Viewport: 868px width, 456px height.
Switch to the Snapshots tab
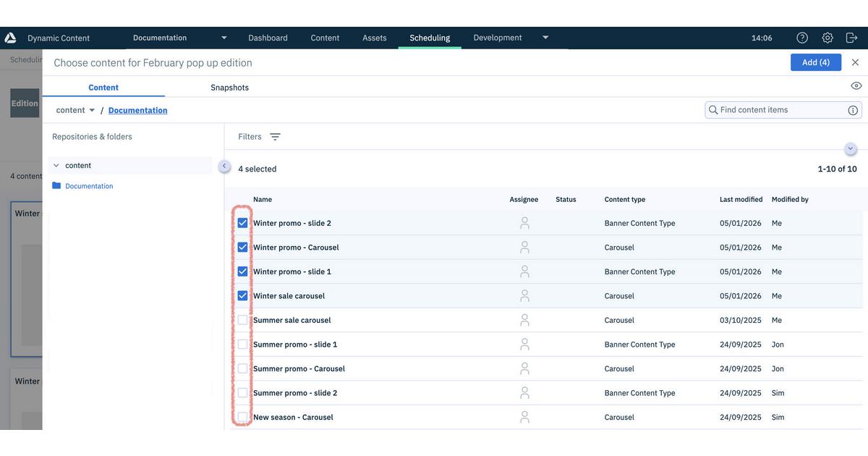click(230, 88)
